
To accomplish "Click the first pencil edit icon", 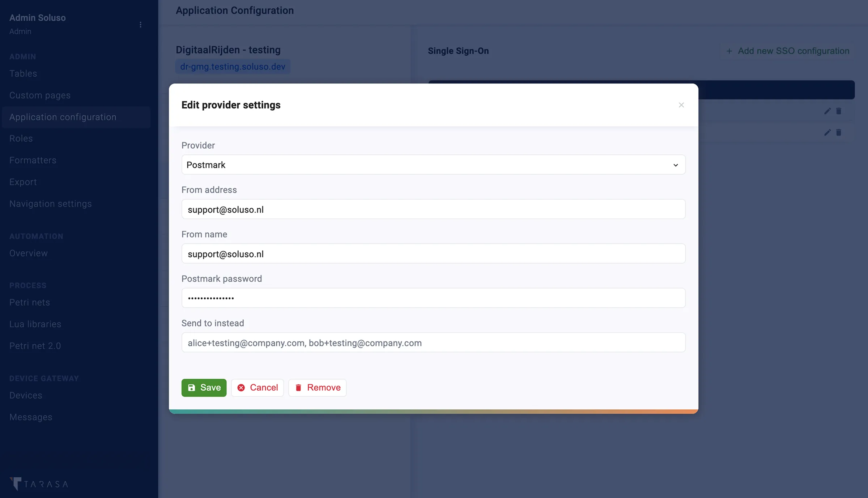I will point(827,111).
